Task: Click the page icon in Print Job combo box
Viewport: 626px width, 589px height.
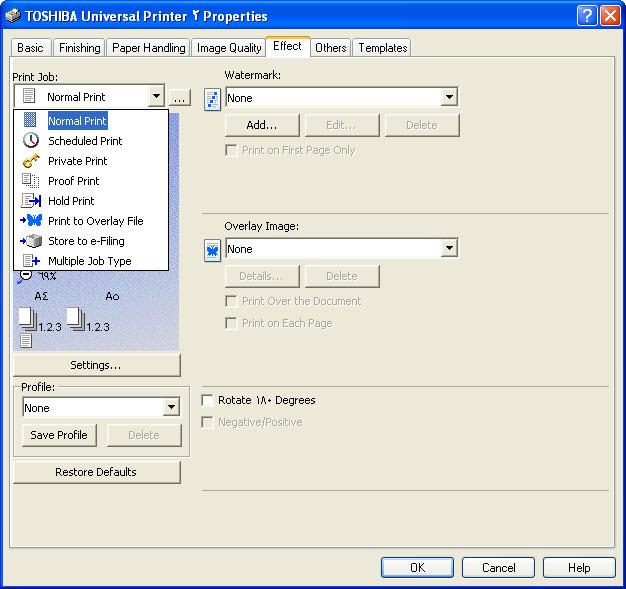Action: (29, 96)
